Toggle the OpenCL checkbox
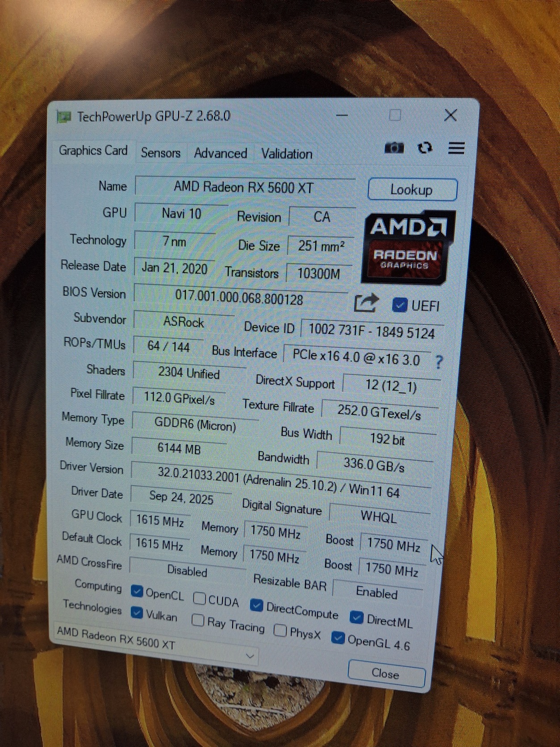The height and width of the screenshot is (747, 560). [137, 591]
